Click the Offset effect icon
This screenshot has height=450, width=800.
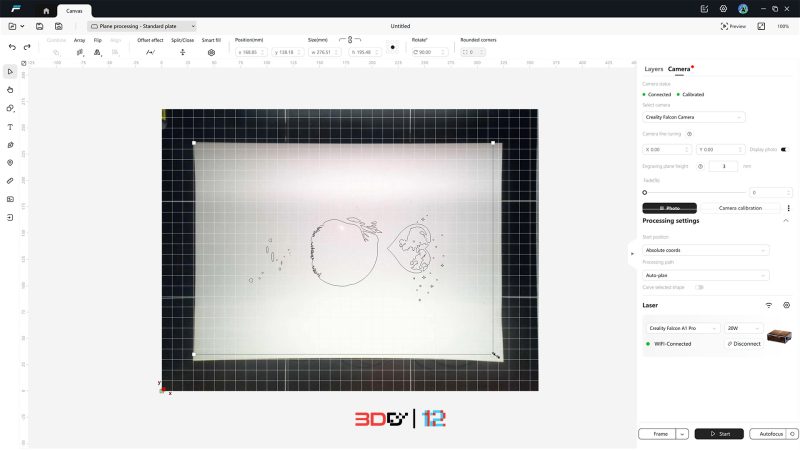[150, 52]
